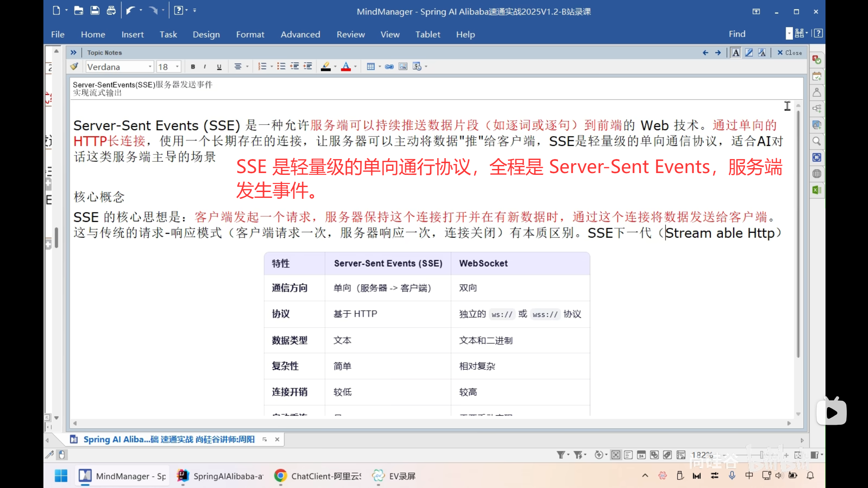Viewport: 868px width, 488px height.
Task: Click the filter funnel icon in status bar
Action: (x=561, y=455)
